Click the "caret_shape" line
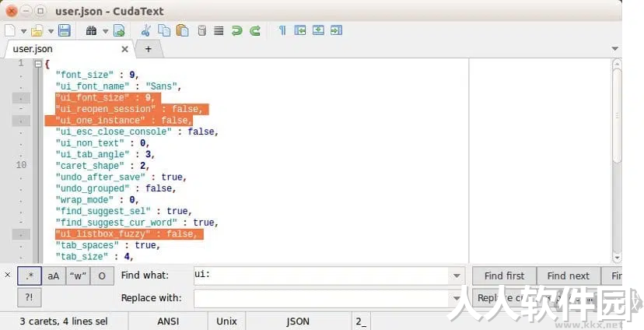 [x=102, y=166]
